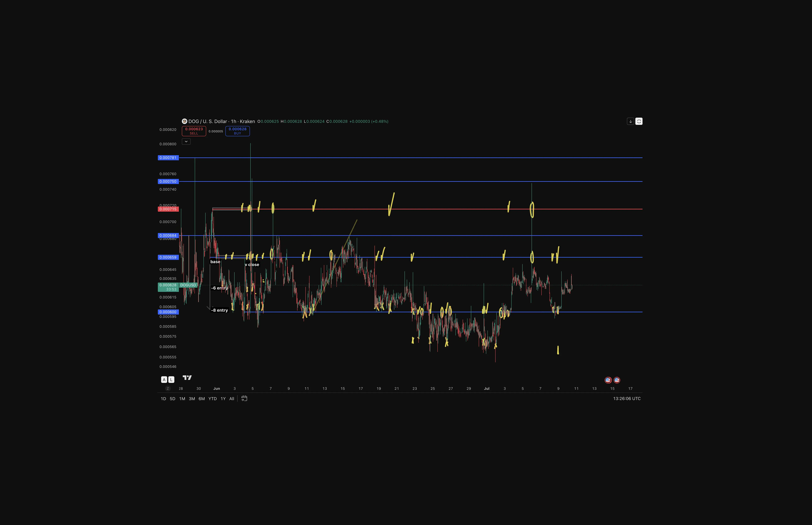The height and width of the screenshot is (525, 812).
Task: Click the '-8 entry' text annotation
Action: click(219, 310)
